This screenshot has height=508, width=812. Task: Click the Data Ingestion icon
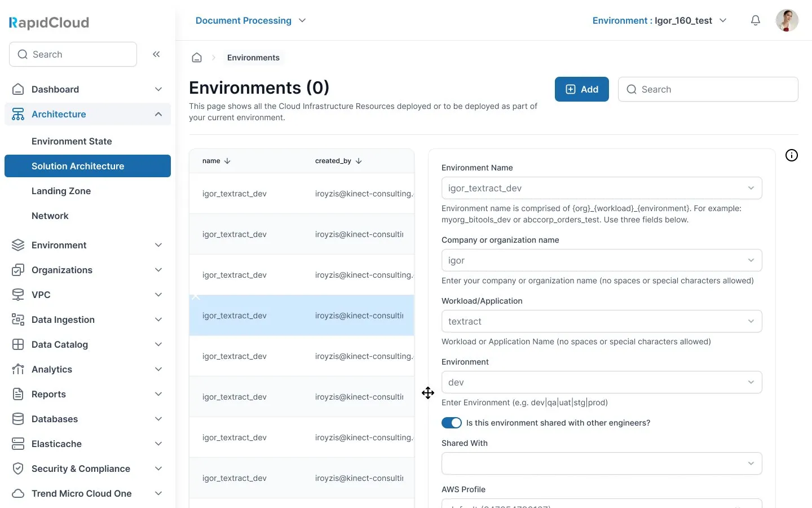(18, 319)
